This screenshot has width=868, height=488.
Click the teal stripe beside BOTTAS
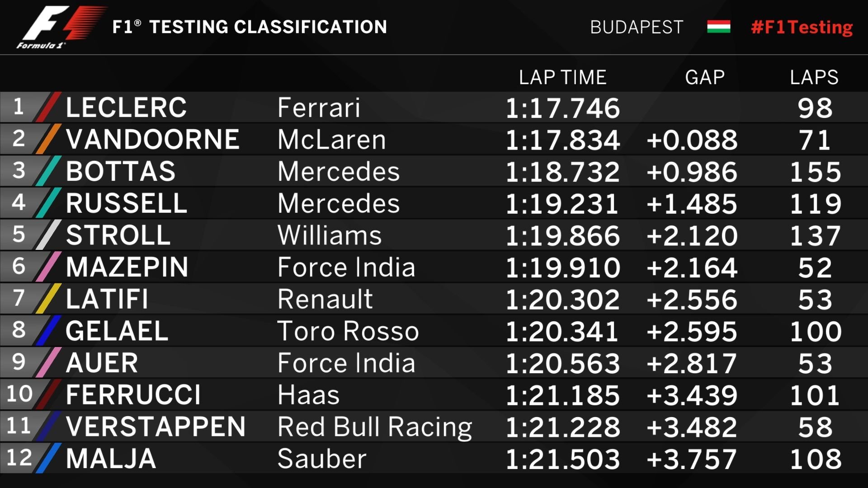49,171
